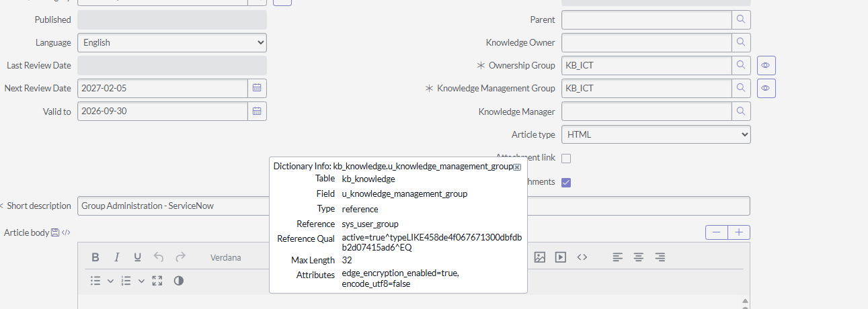Click 'u_knowledge_management_group' Field value in popup
The height and width of the screenshot is (309, 868).
tap(405, 193)
